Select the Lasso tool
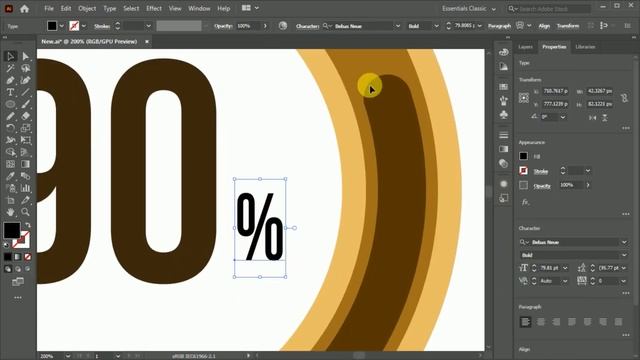This screenshot has width=640, height=360. coord(25,68)
